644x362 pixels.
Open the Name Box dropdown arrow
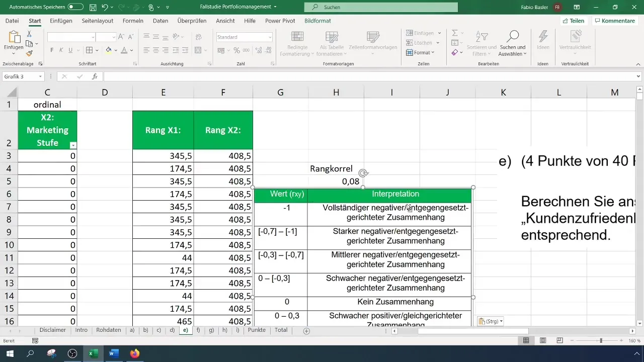pos(40,76)
